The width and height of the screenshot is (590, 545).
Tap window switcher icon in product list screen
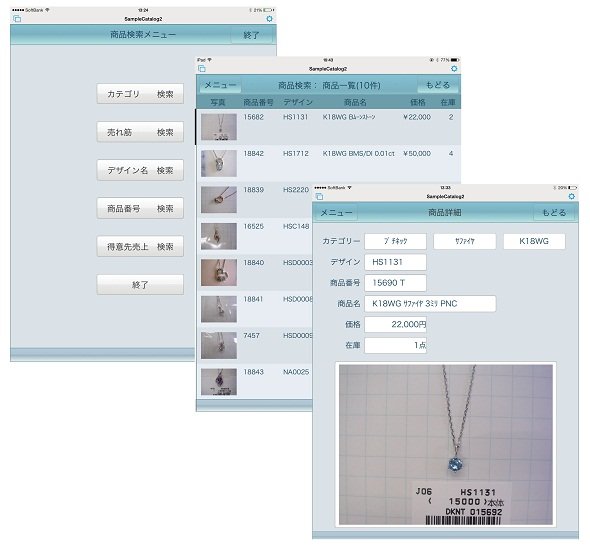[x=202, y=69]
